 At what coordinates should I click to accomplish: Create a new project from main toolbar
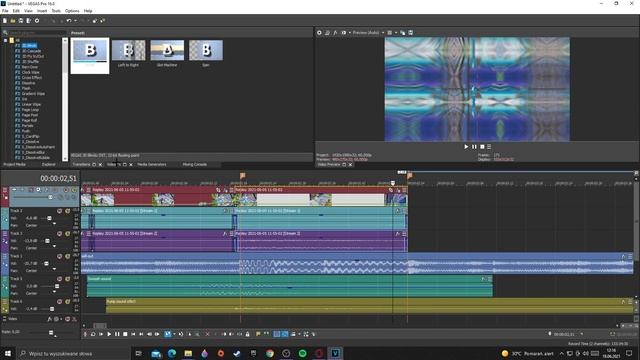tap(4, 21)
